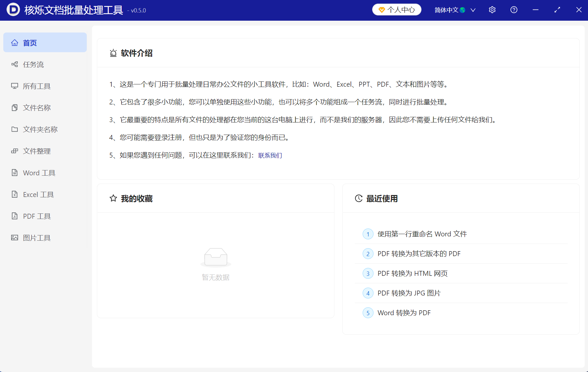This screenshot has height=372, width=588.
Task: Click the 联系我们 contact link
Action: [x=270, y=155]
